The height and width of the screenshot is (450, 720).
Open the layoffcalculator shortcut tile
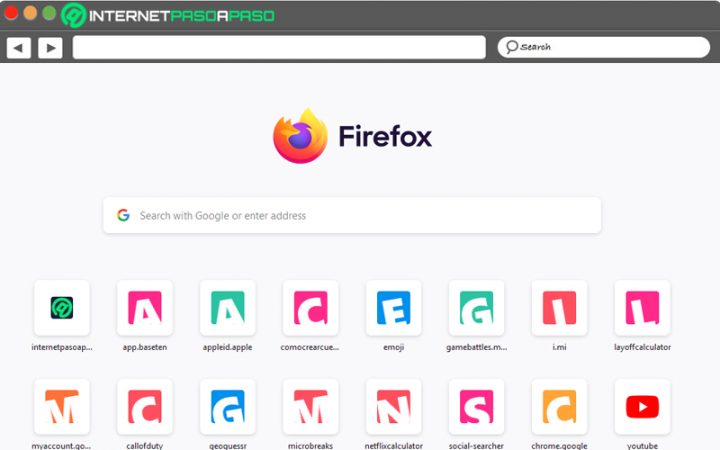tap(642, 308)
